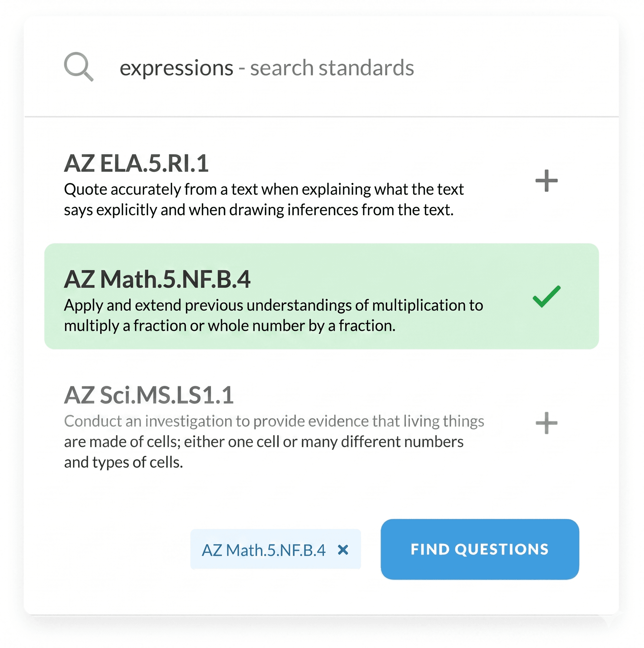
Task: Select the AZ ELA.5.RI.1 heading
Action: 136,163
